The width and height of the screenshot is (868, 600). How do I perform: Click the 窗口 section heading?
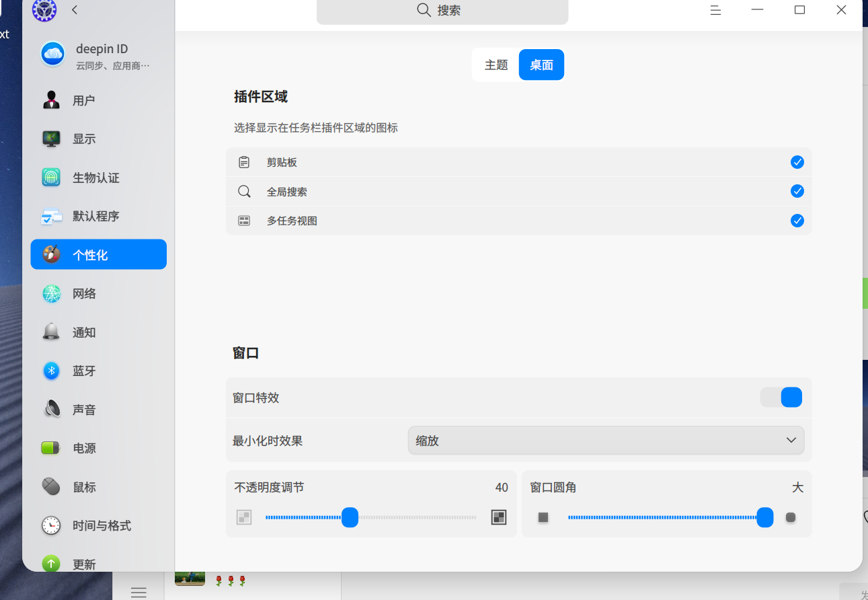[x=246, y=353]
